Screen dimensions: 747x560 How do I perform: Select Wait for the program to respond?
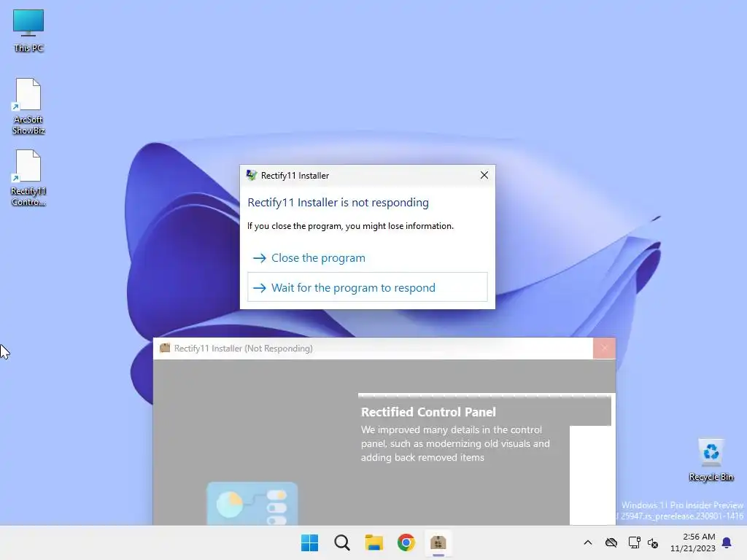coord(368,287)
